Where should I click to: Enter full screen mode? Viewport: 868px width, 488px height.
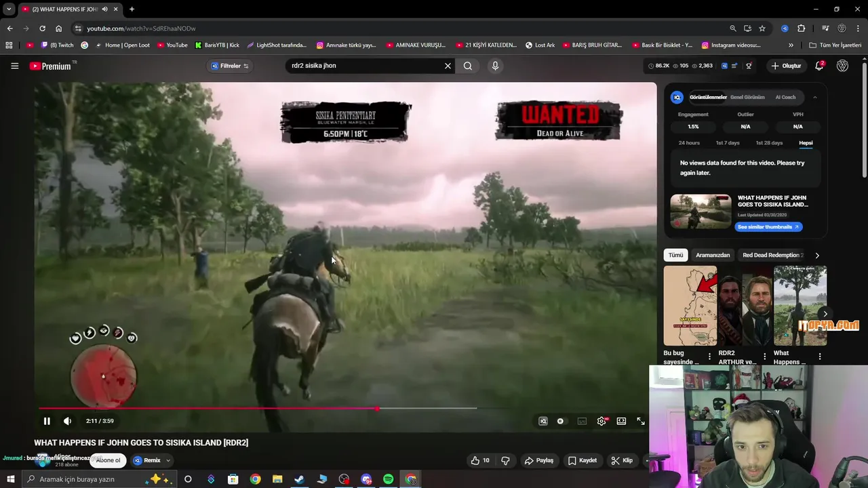641,421
